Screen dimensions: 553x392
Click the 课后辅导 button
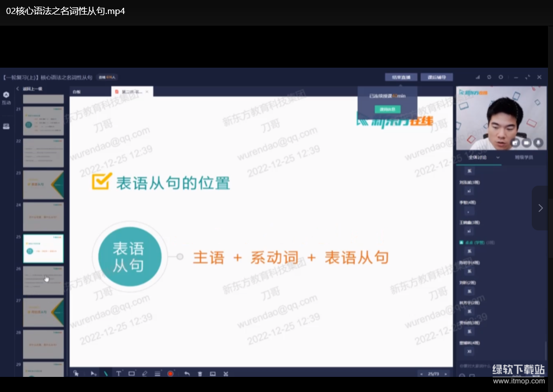click(x=436, y=77)
